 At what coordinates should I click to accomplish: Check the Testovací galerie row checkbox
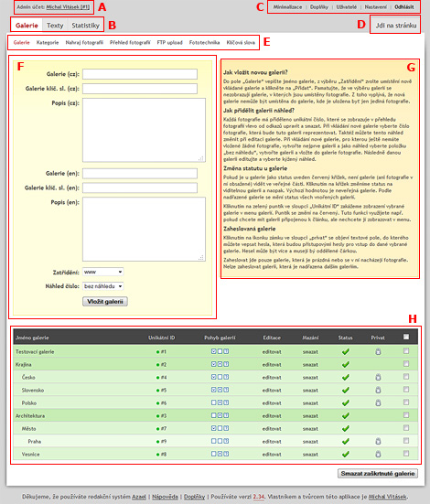pos(406,351)
